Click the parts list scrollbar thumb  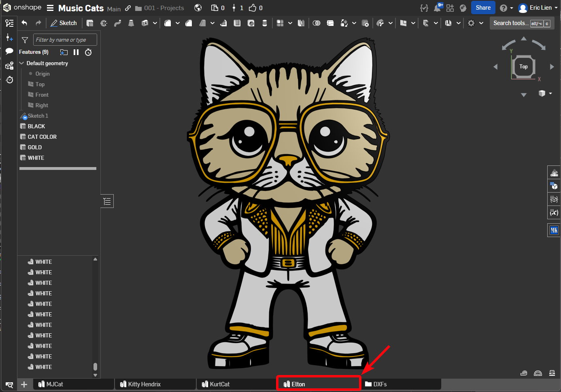(x=95, y=367)
